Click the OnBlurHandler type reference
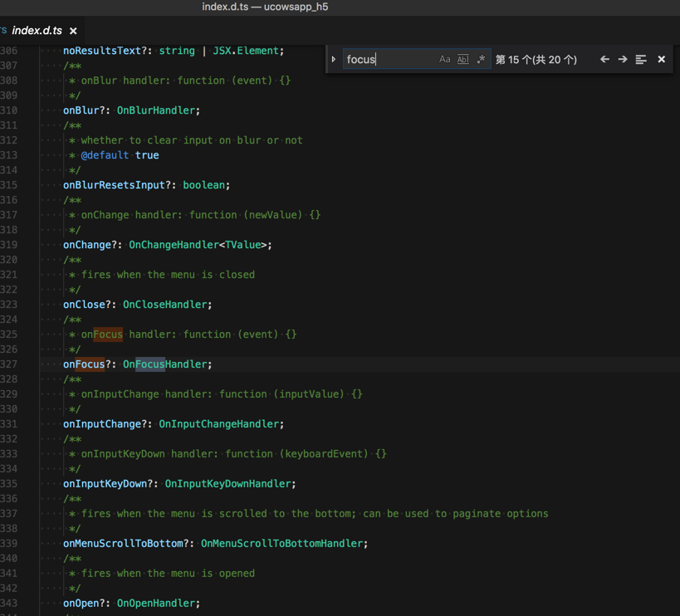Screen dimensions: 680x616 click(158, 110)
